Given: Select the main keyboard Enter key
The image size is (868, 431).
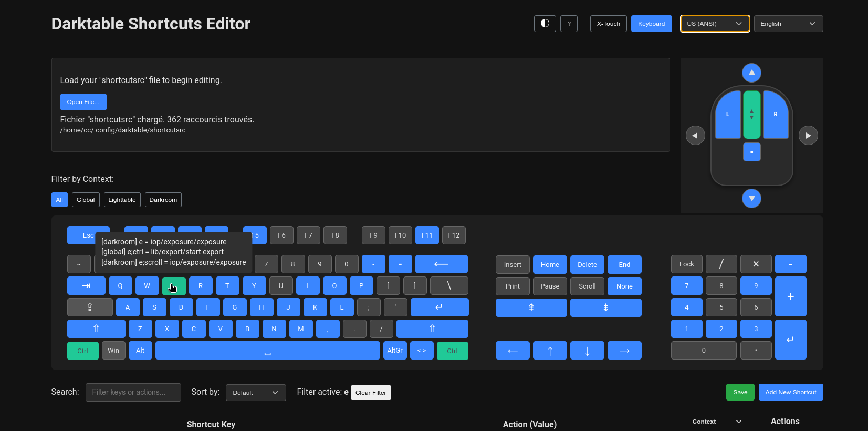Looking at the screenshot, I should click(x=440, y=307).
